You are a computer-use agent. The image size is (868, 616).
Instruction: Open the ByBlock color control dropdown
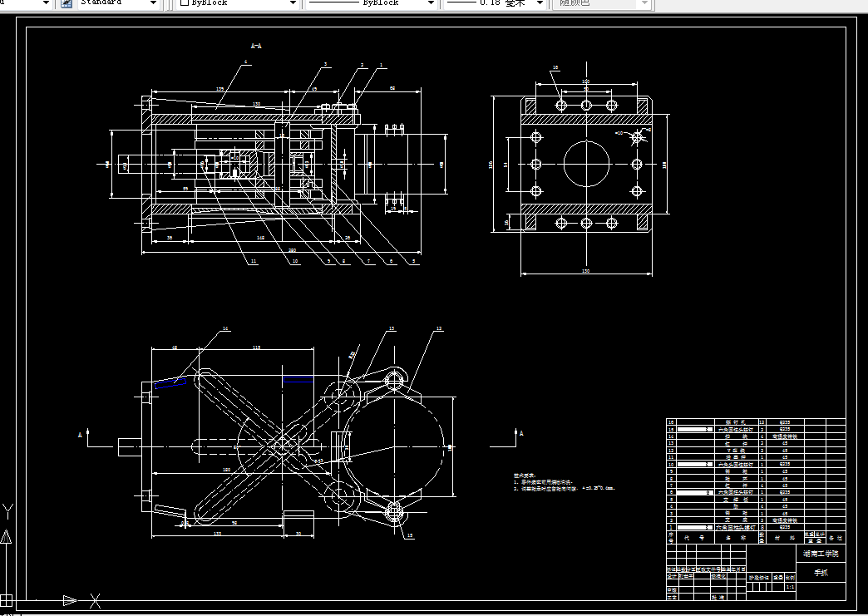coord(238,2)
